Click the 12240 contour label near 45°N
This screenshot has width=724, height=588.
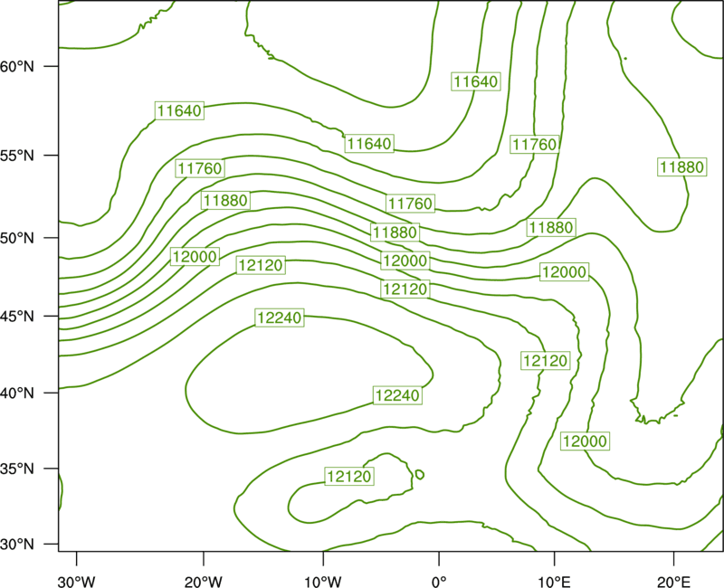280,318
